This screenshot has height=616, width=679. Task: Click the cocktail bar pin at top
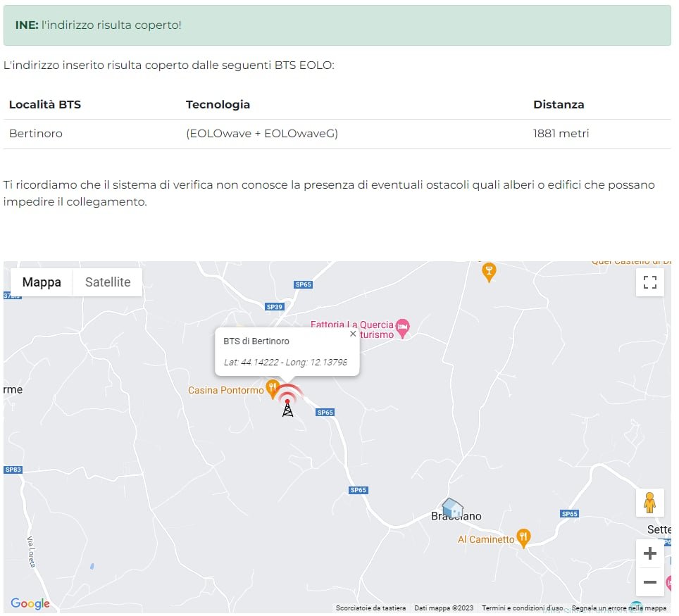489,270
